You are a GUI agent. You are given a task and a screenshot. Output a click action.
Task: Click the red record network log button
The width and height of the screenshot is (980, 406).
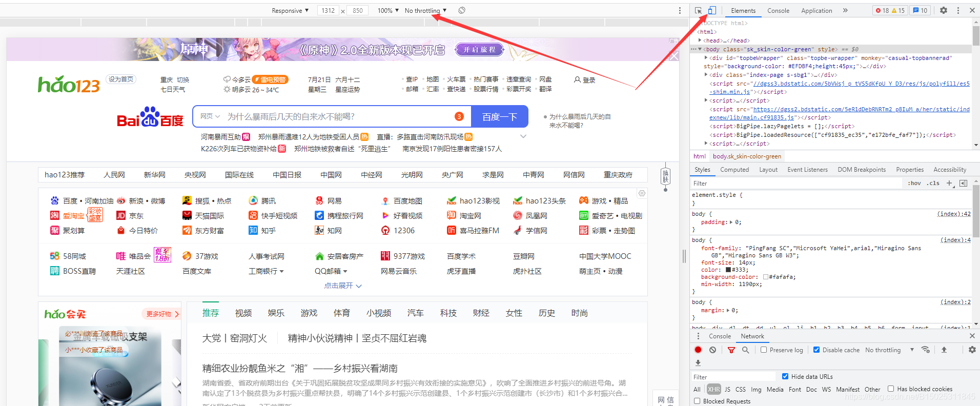coord(698,350)
